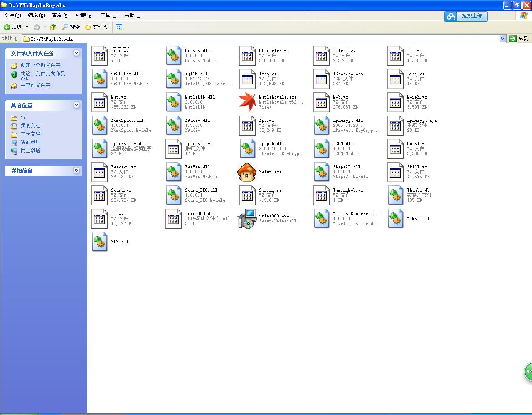The width and height of the screenshot is (532, 415).
Task: Collapse the Other Places panel
Action: pos(76,105)
